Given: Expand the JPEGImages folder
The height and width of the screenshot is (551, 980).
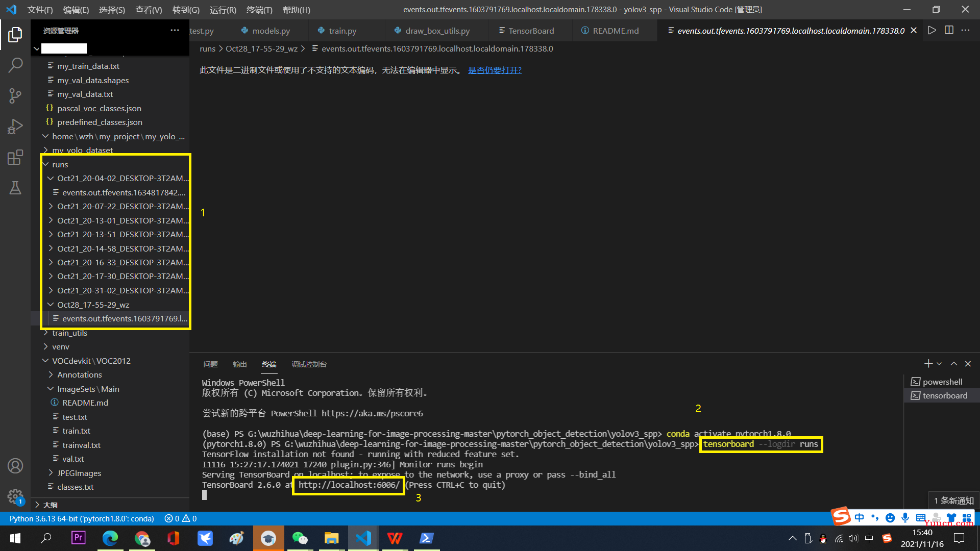Looking at the screenshot, I should [x=51, y=473].
